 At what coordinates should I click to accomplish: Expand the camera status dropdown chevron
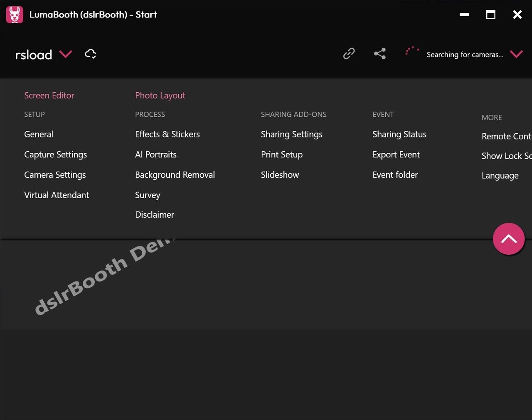click(516, 54)
